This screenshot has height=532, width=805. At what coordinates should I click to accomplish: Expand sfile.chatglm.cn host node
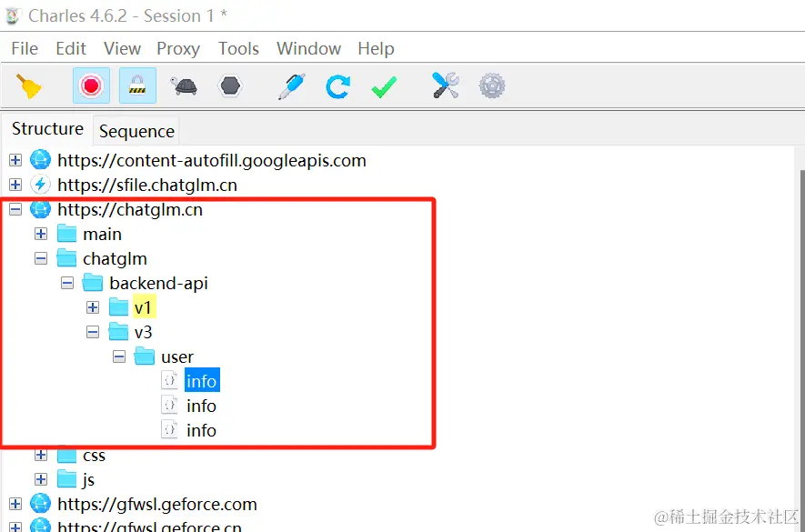(x=15, y=185)
